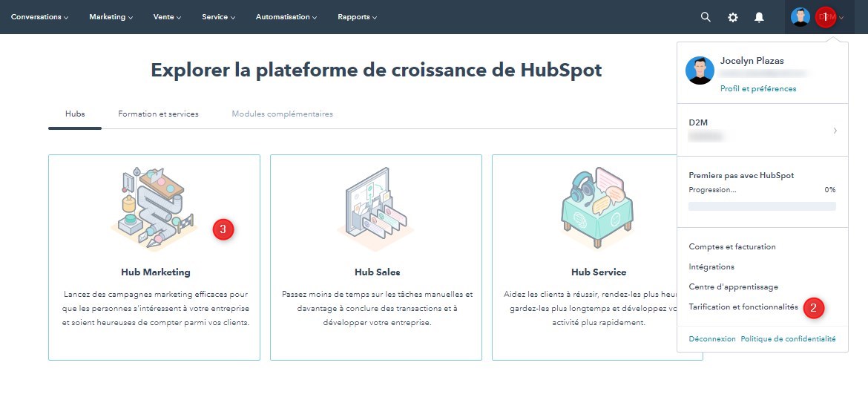The height and width of the screenshot is (403, 868).
Task: Collapse the account menu chevron
Action: [x=841, y=18]
